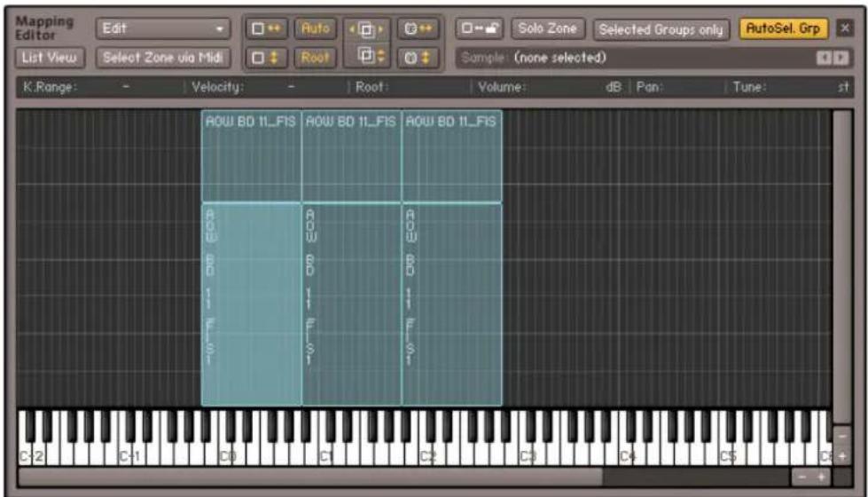Click the horizontal scrollbar thumb below keyboard
The image size is (868, 497).
click(x=310, y=477)
